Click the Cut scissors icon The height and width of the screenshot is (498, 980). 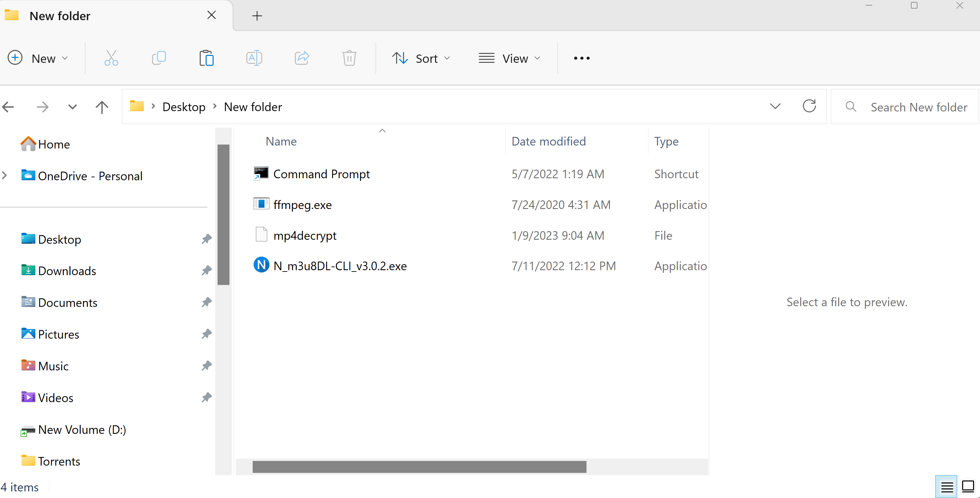pos(111,58)
